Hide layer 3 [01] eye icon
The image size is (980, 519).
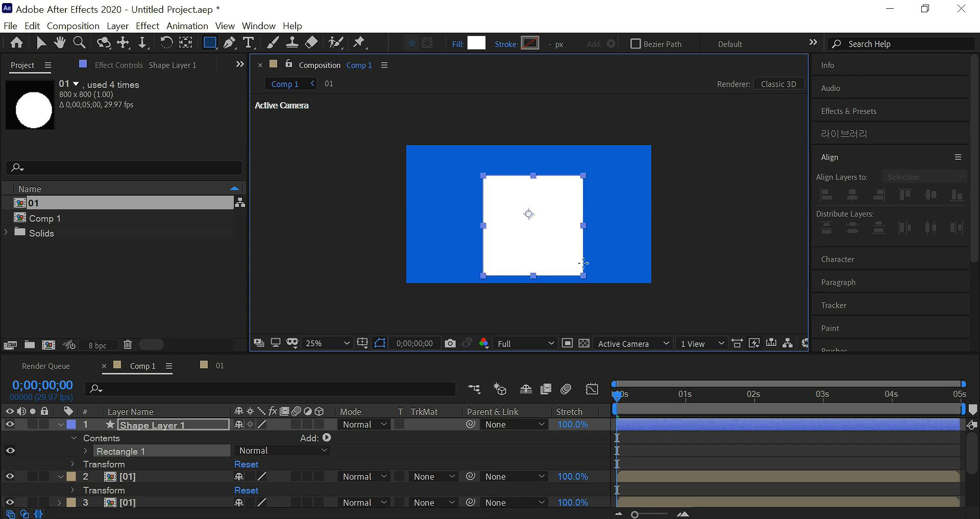10,502
